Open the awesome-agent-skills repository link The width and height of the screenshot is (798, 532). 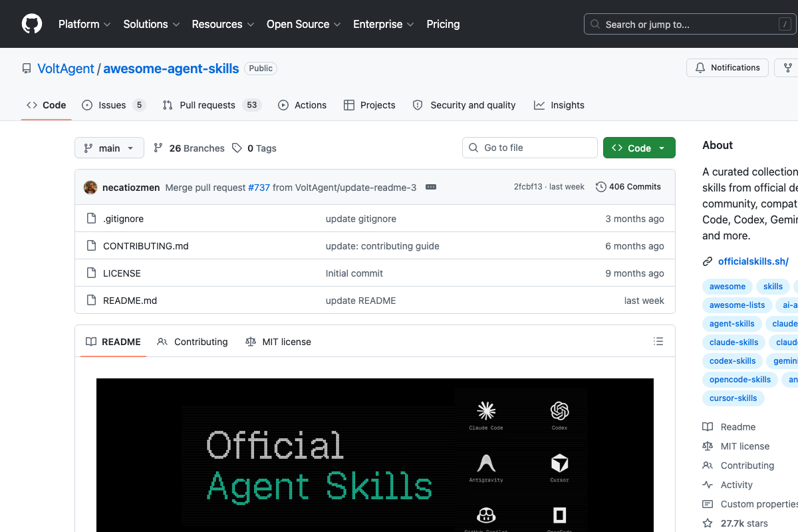171,68
